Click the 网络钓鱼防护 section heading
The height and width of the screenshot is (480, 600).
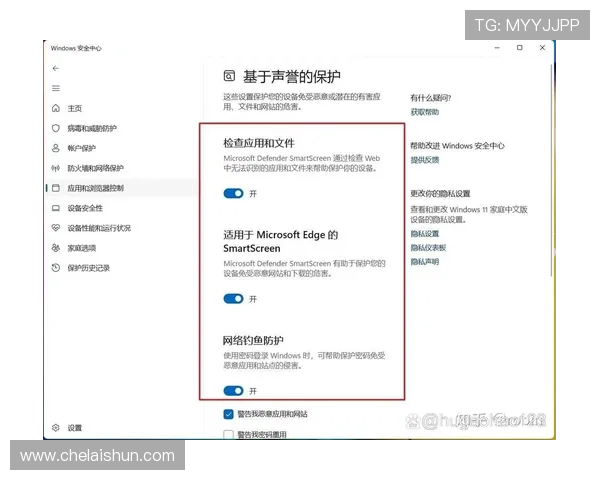[x=253, y=340]
